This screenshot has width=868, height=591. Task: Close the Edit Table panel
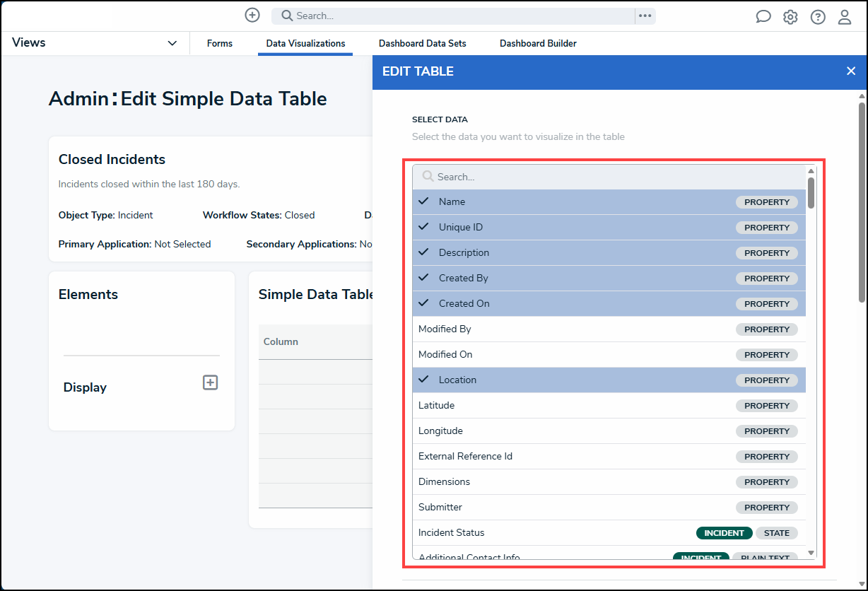coord(851,71)
